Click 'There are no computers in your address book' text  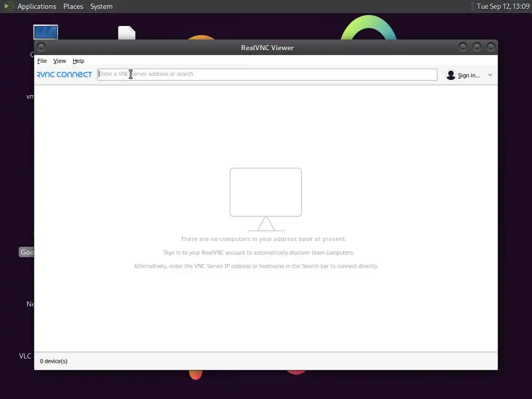pyautogui.click(x=263, y=239)
